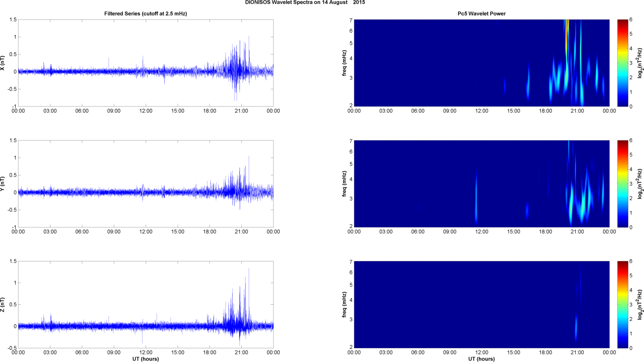Click the DIONISOS Wavelet Spectra main title
Viewport: 644px width, 362px height.
305,3
